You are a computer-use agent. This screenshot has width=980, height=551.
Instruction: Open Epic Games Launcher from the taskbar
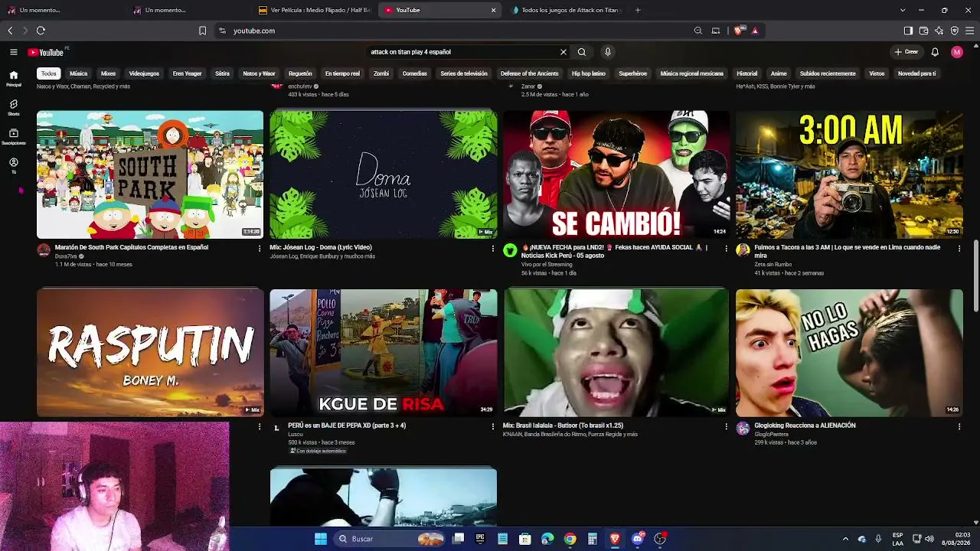point(480,539)
